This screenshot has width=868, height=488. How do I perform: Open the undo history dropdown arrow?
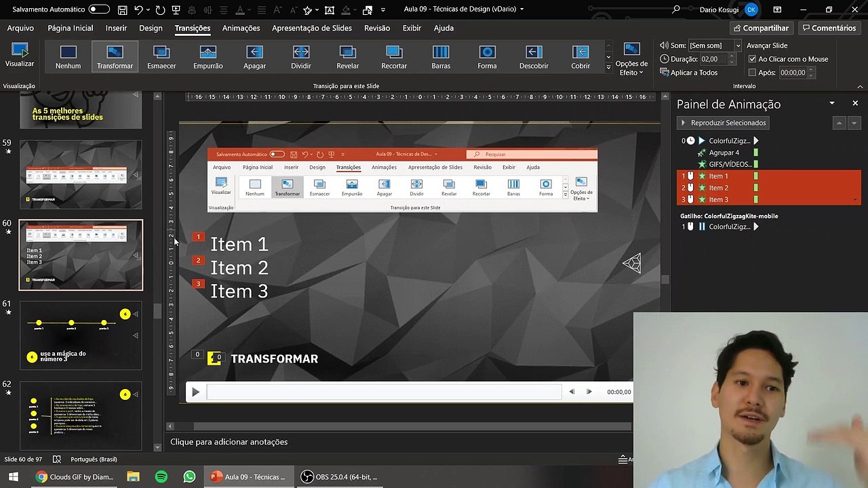(149, 9)
